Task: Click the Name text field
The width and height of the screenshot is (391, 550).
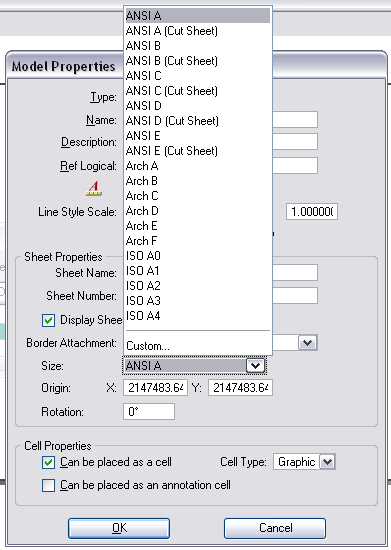Action: [x=295, y=120]
